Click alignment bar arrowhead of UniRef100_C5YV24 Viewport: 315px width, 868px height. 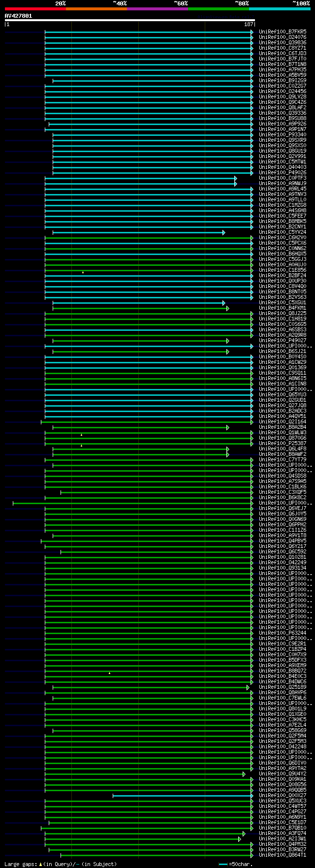tap(224, 232)
